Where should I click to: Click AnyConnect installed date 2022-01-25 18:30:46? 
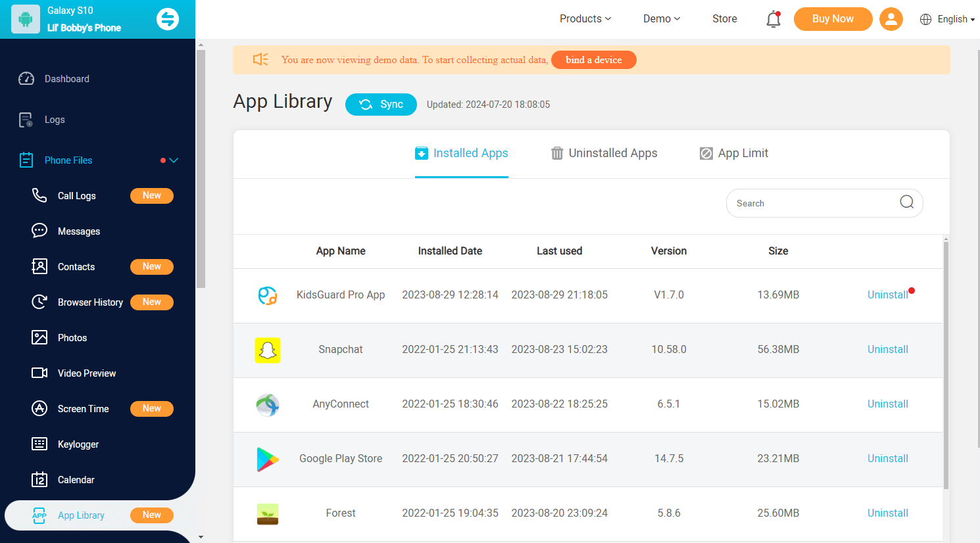[x=450, y=404]
